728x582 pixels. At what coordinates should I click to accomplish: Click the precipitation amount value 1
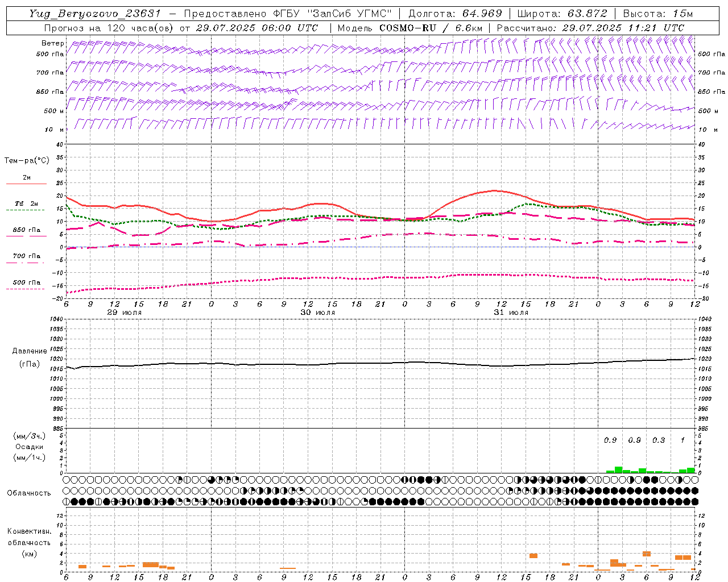pos(682,440)
